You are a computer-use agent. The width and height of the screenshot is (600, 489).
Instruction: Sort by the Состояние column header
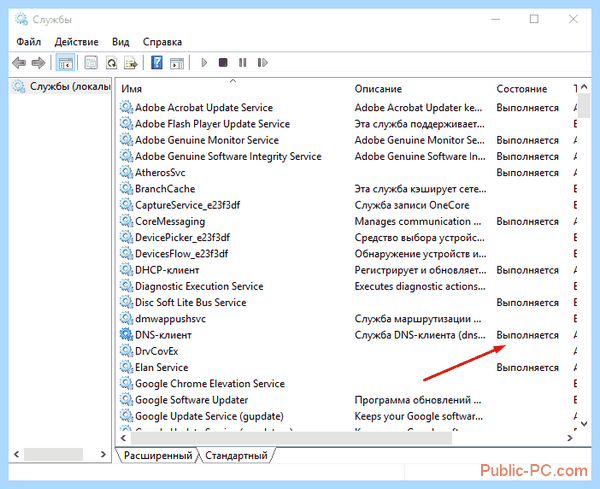pyautogui.click(x=522, y=89)
